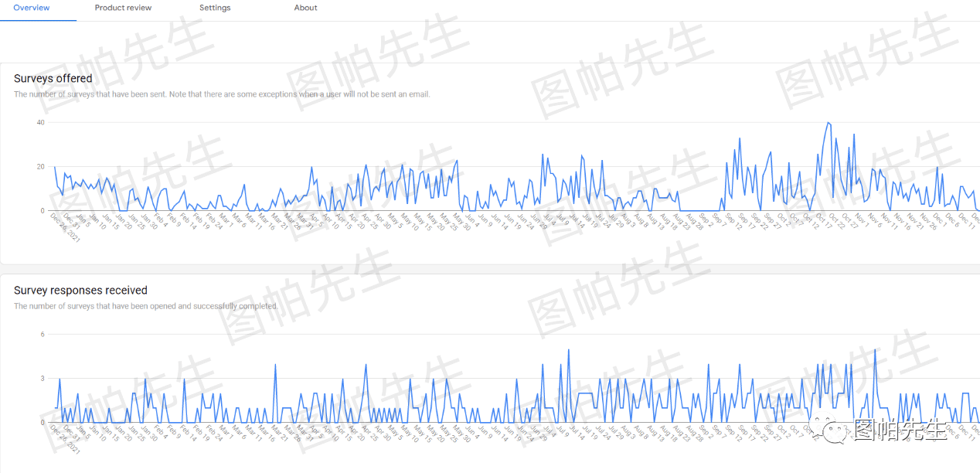The width and height of the screenshot is (980, 473).
Task: Open the About tab
Action: pos(305,8)
